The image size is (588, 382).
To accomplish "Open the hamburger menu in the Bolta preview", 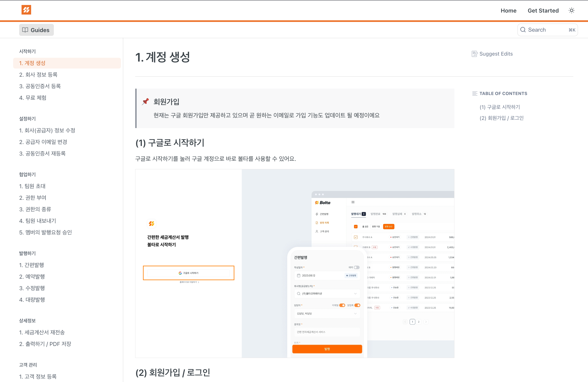I will point(353,202).
